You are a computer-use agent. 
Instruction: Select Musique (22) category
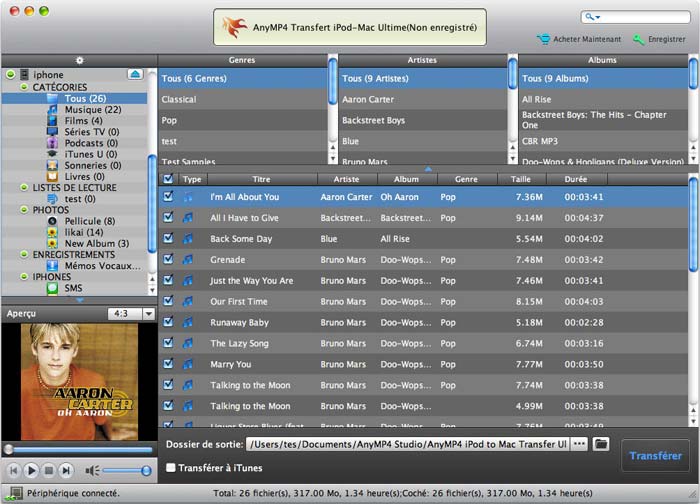[x=93, y=109]
